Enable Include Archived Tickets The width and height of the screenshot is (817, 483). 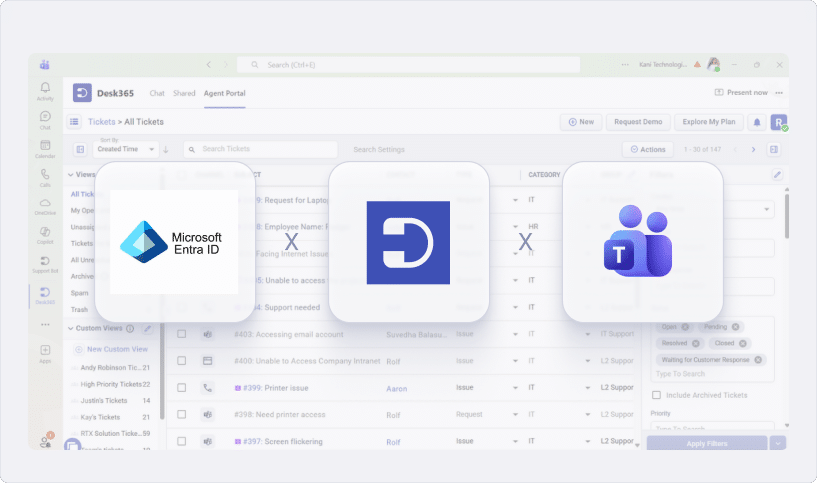(657, 395)
